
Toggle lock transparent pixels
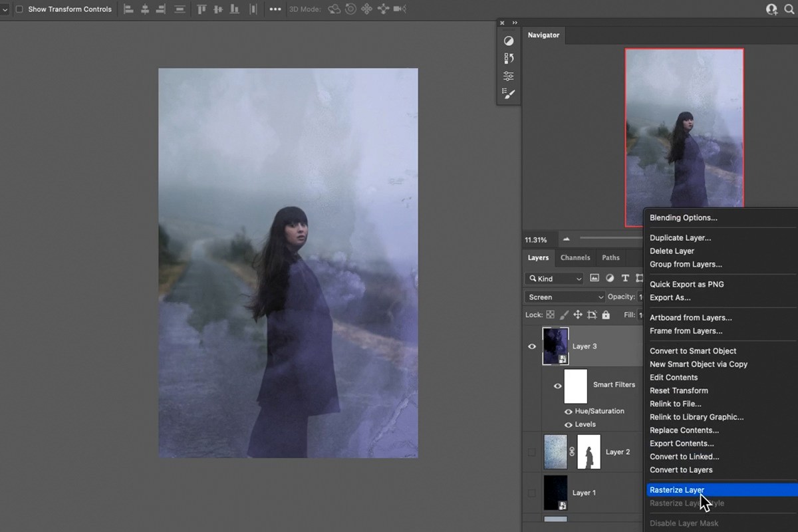pyautogui.click(x=551, y=315)
